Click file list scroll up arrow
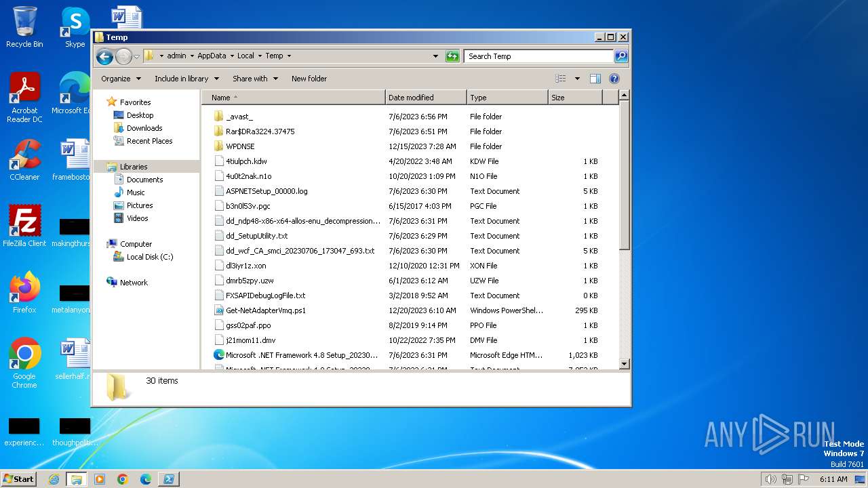This screenshot has height=488, width=868. click(x=625, y=96)
